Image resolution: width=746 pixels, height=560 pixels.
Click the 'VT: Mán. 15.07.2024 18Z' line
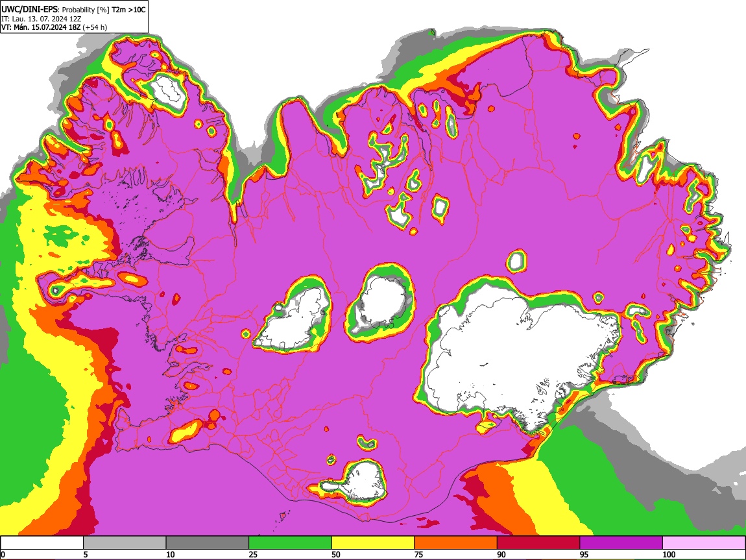pyautogui.click(x=41, y=27)
